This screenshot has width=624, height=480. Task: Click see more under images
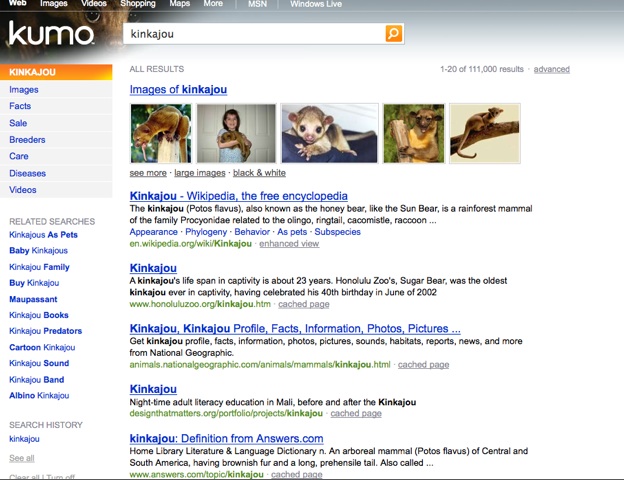[148, 173]
